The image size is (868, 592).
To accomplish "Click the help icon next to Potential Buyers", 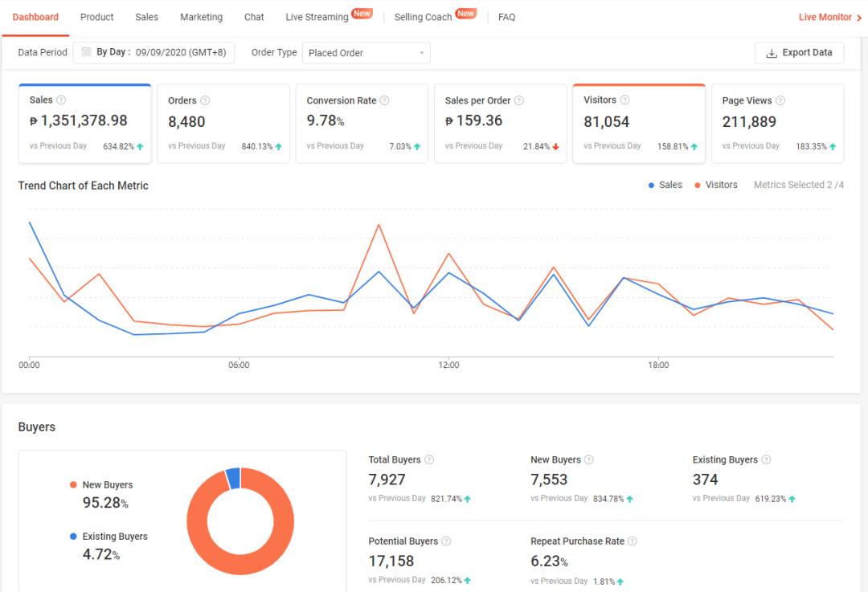I will tap(446, 541).
